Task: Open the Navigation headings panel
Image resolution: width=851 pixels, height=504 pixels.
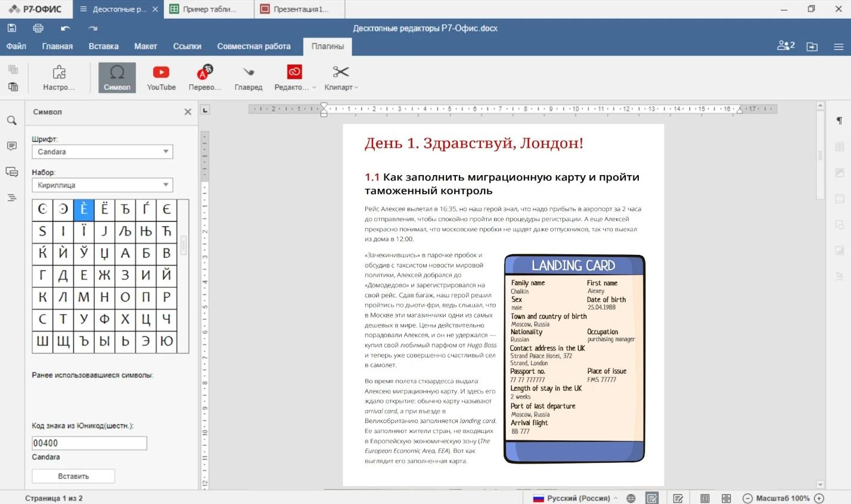Action: [x=12, y=198]
